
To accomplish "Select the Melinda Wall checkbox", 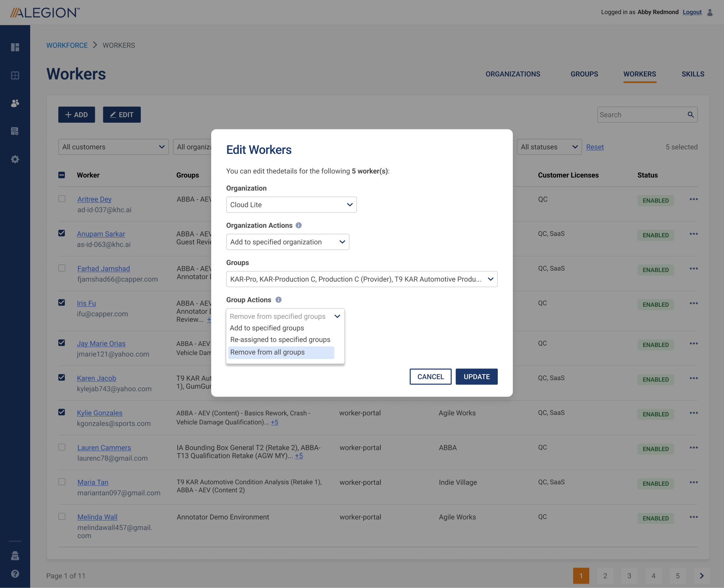I will coord(62,517).
